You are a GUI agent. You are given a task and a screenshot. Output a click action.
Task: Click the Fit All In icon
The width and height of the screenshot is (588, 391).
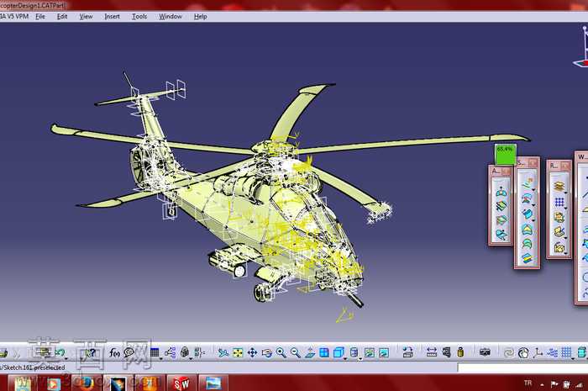[x=238, y=352]
